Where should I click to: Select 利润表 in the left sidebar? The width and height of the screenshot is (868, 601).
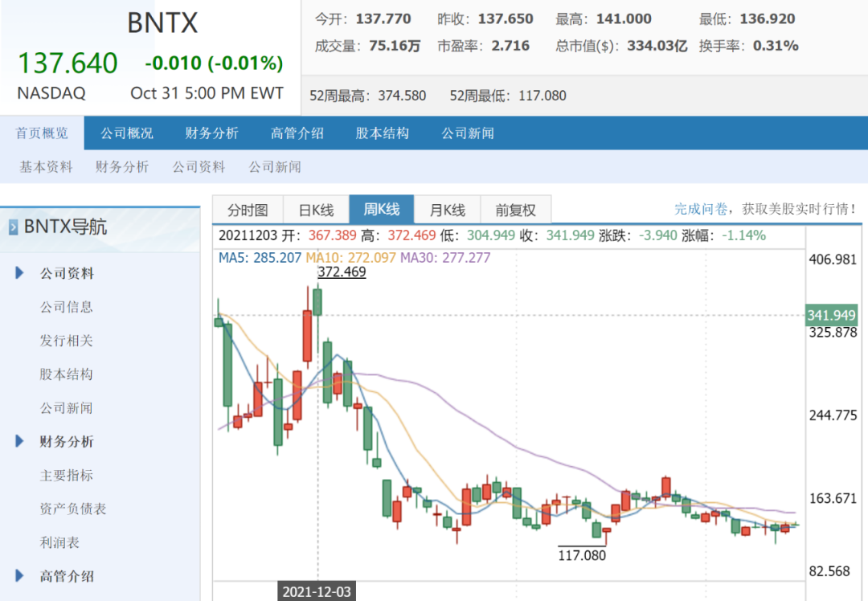coord(60,542)
